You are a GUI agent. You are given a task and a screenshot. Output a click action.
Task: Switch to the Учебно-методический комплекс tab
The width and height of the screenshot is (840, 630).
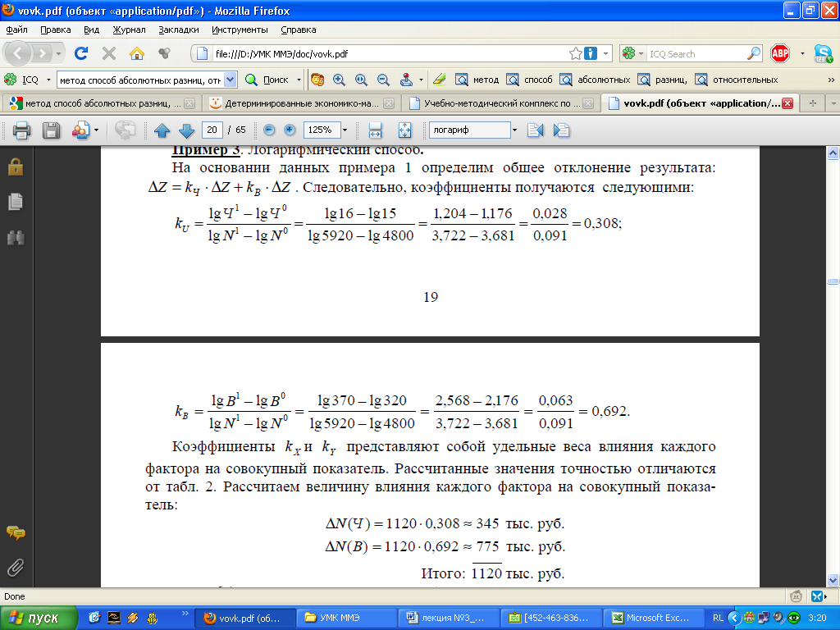pyautogui.click(x=500, y=104)
